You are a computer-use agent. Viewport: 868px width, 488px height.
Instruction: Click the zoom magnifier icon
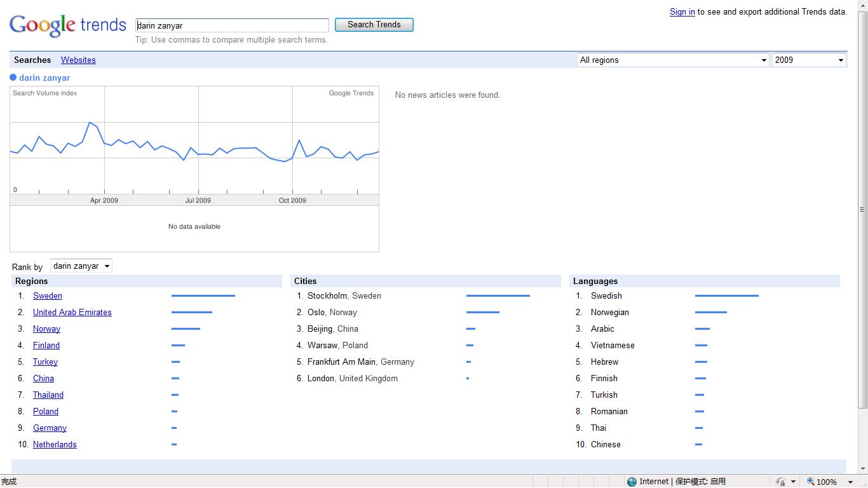[x=810, y=482]
